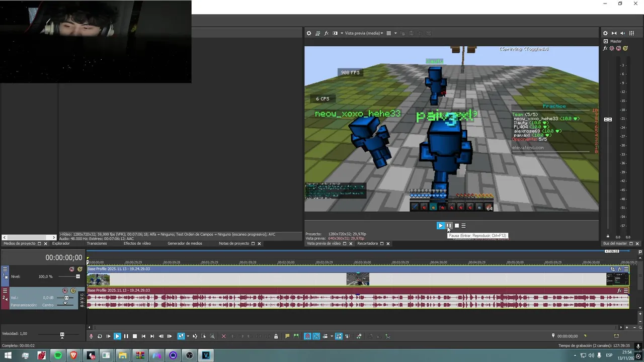Open preview transport menu (three lines)

[x=464, y=226]
